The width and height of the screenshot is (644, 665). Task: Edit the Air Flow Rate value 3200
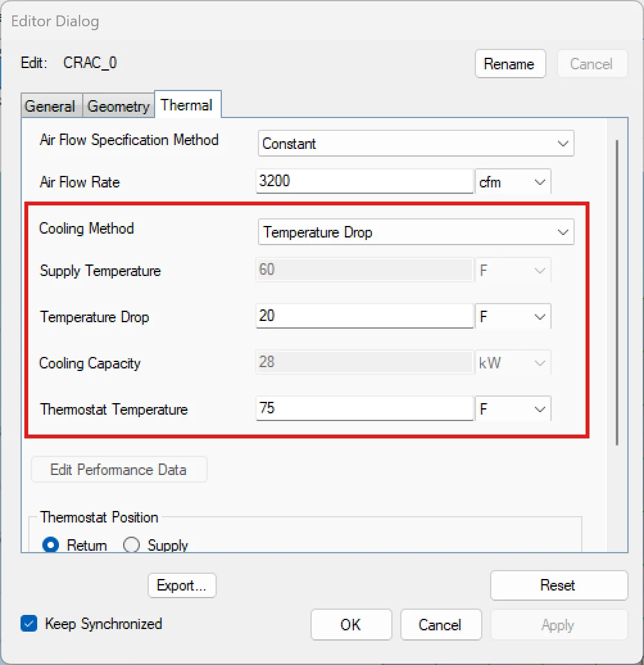364,182
